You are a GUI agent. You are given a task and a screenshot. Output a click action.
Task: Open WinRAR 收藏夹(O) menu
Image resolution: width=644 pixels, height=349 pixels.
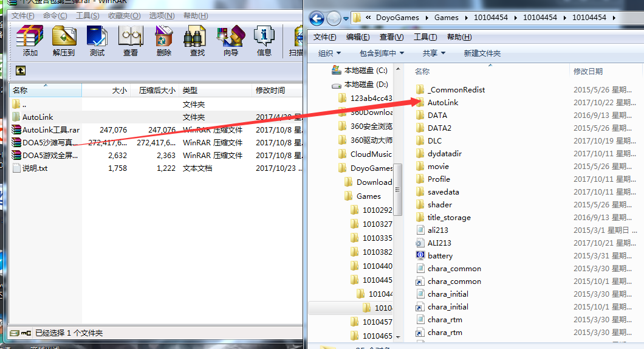point(125,16)
